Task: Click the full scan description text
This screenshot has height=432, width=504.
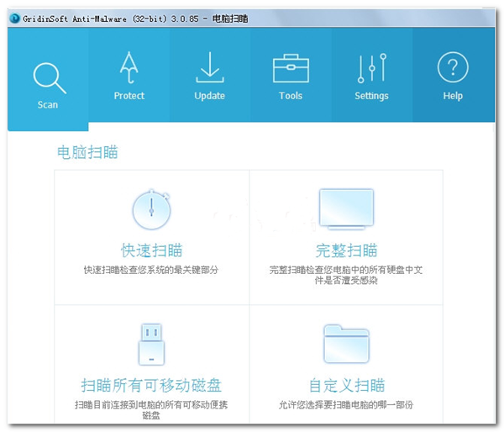Action: [x=346, y=275]
